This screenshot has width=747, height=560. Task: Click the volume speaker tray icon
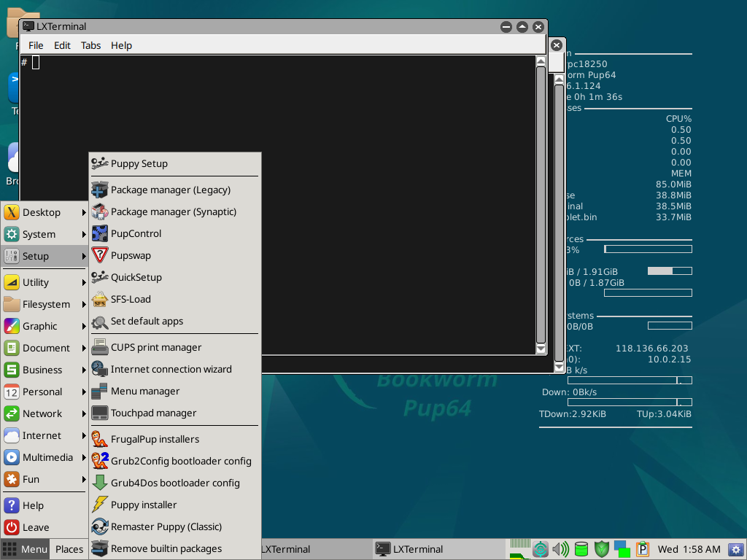[560, 549]
